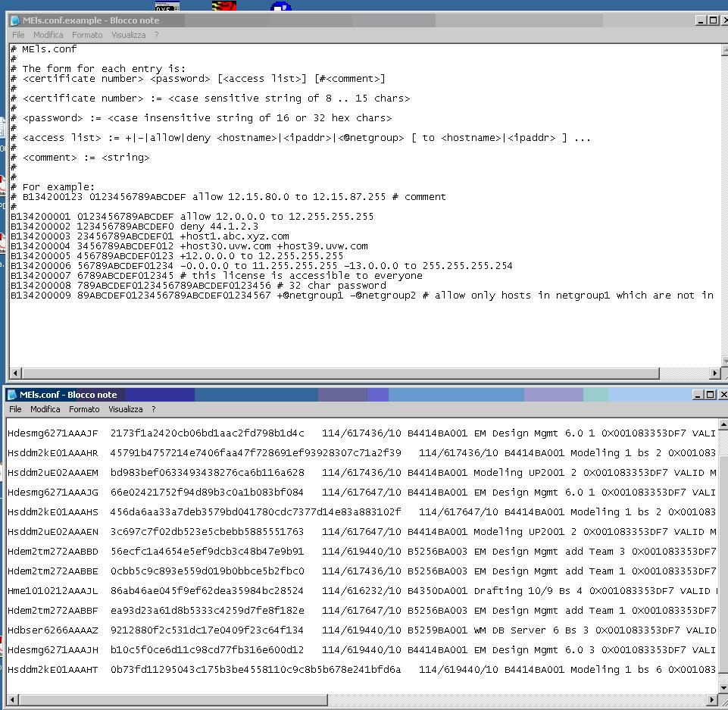Open Visualizza menu in MEls.conf.example window
Image resolution: width=728 pixels, height=710 pixels.
pos(129,35)
